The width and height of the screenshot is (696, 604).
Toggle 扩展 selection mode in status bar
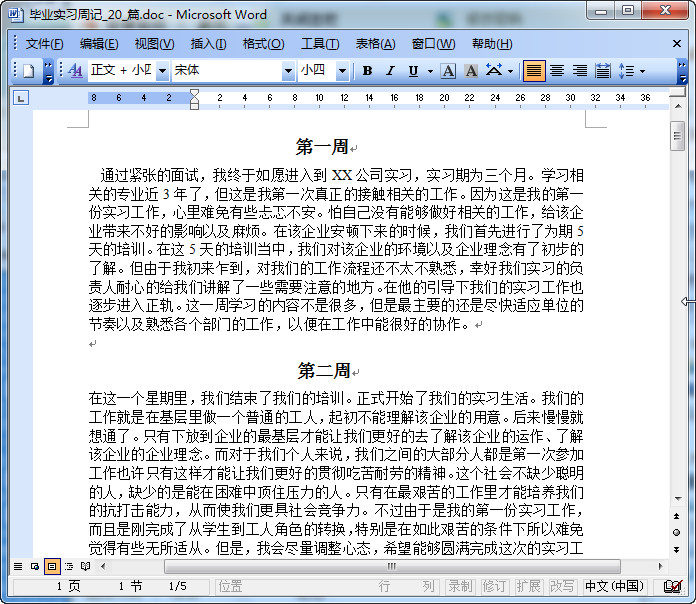pos(528,586)
